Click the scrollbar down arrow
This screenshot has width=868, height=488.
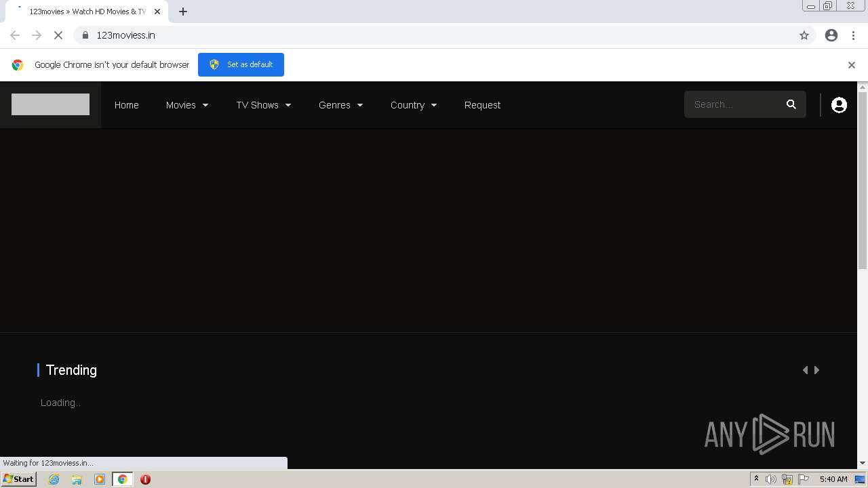(x=863, y=463)
